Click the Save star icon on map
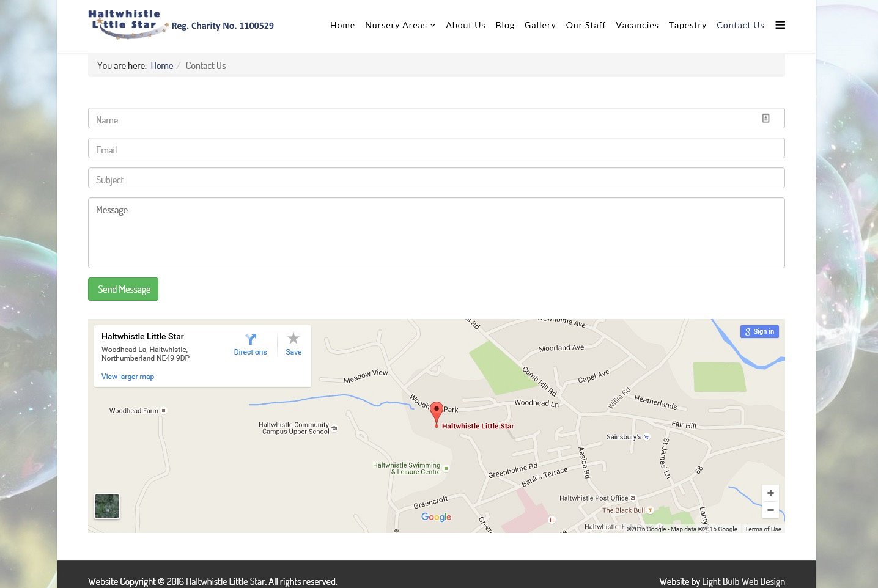Screen dimensions: 878x588 click(x=293, y=339)
